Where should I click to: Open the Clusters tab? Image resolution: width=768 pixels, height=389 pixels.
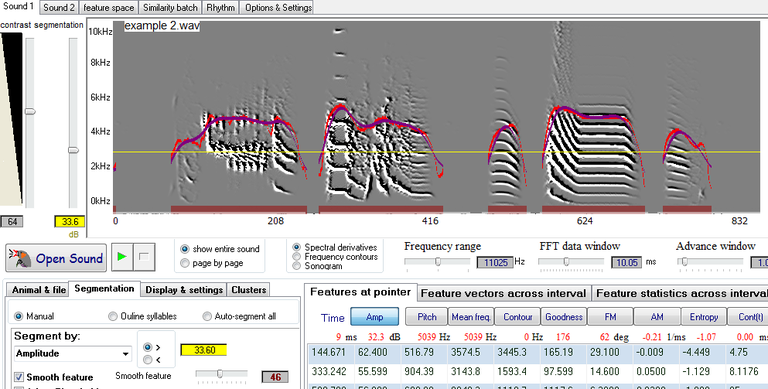point(249,290)
